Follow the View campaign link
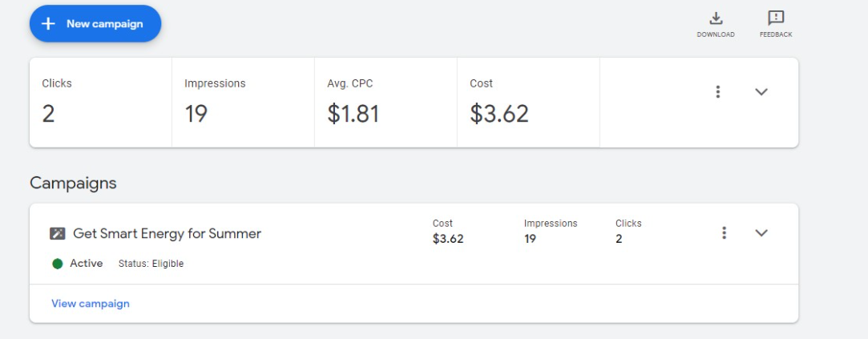868x339 pixels. pyautogui.click(x=91, y=304)
